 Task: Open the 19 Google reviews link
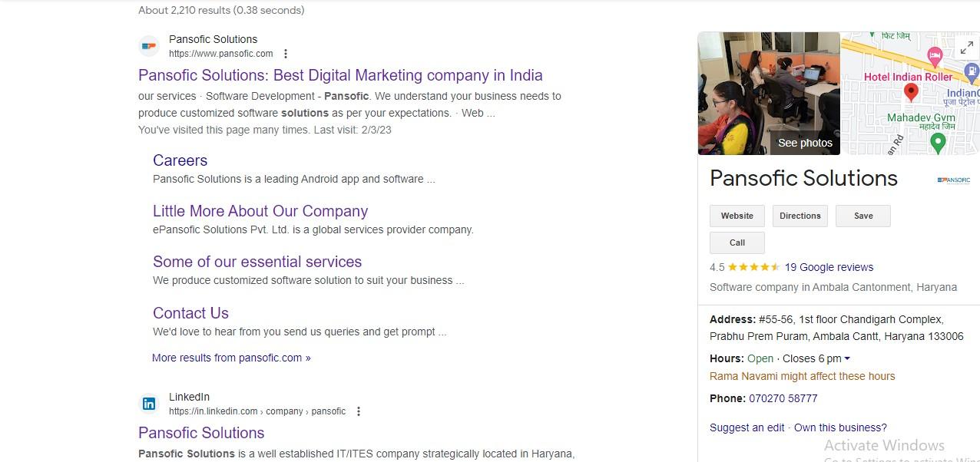[829, 267]
